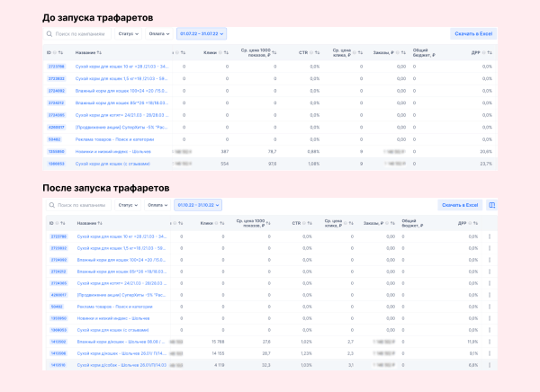Sort by Клики in 'До запуска' table

(x=226, y=53)
